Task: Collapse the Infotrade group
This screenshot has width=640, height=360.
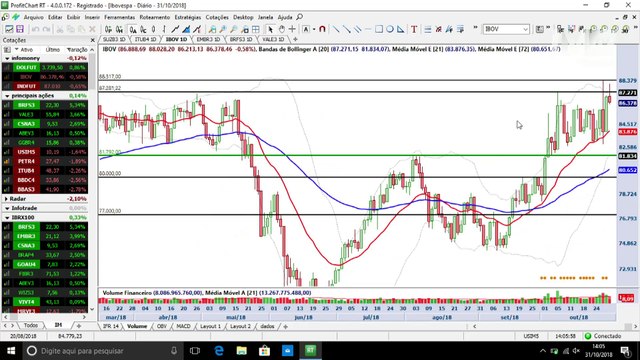Action: coord(7,208)
